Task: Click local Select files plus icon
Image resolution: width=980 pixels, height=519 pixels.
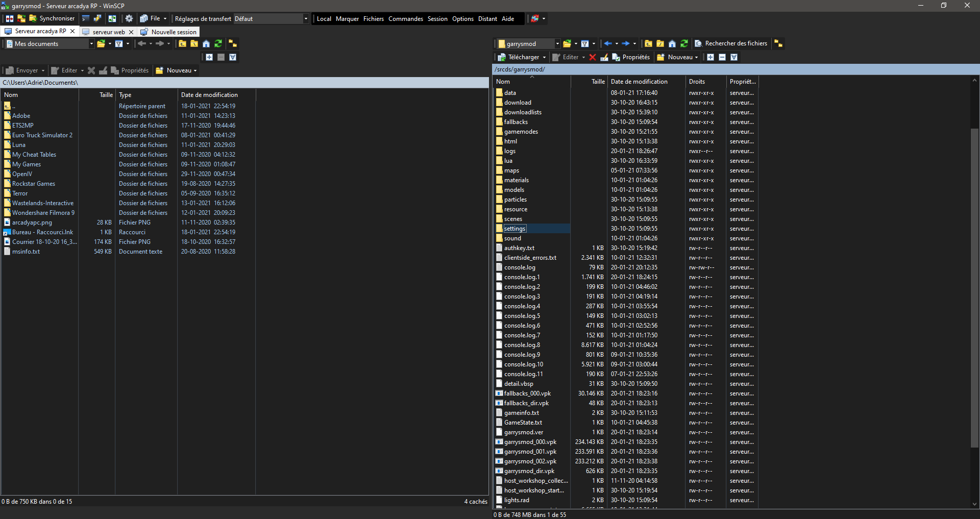Action: coord(209,57)
